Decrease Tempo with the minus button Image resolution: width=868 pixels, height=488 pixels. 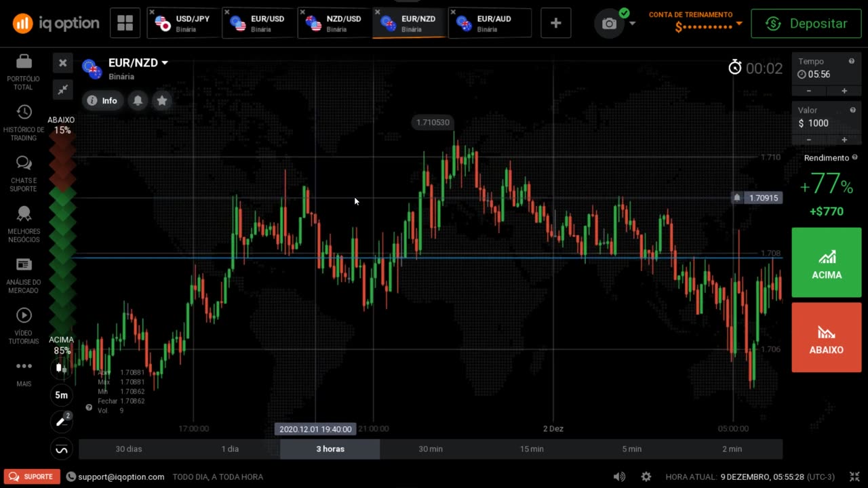pos(809,91)
